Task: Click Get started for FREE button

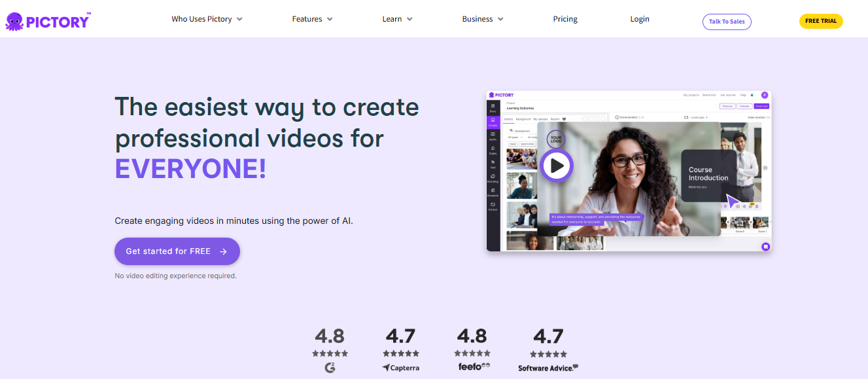Action: (x=177, y=251)
